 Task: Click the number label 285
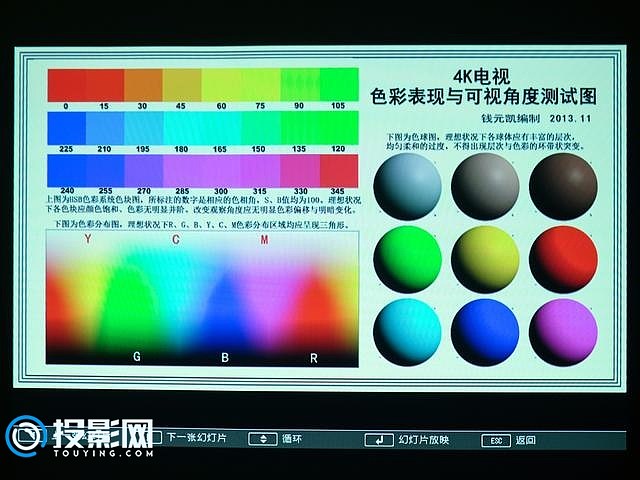click(x=182, y=191)
